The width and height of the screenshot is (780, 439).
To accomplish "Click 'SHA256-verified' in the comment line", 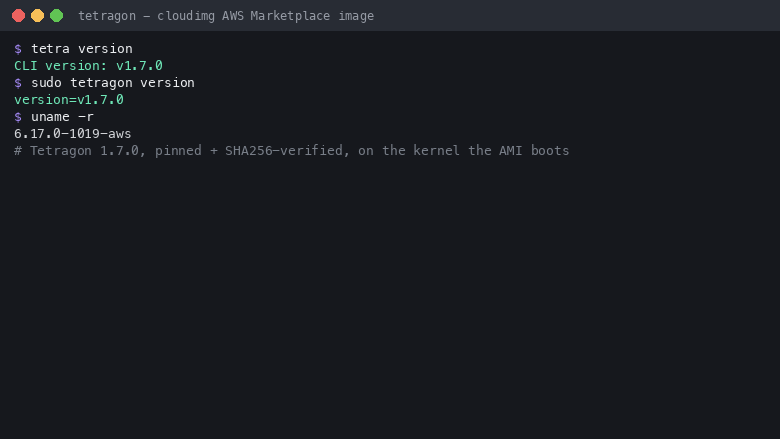I will pyautogui.click(x=284, y=151).
